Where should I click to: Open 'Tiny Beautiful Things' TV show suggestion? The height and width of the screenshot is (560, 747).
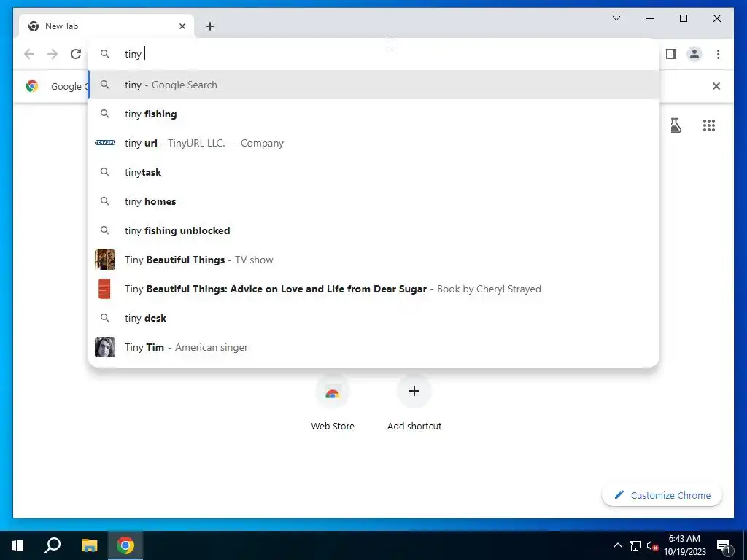coord(373,260)
